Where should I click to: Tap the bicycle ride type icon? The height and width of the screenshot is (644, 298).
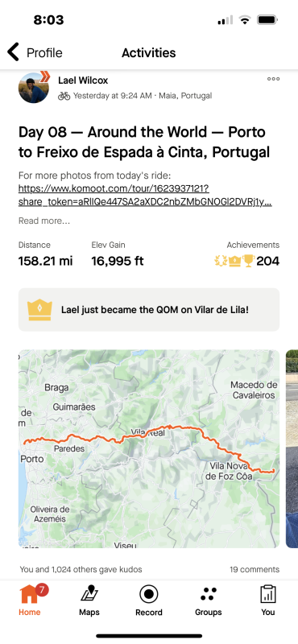pyautogui.click(x=64, y=96)
